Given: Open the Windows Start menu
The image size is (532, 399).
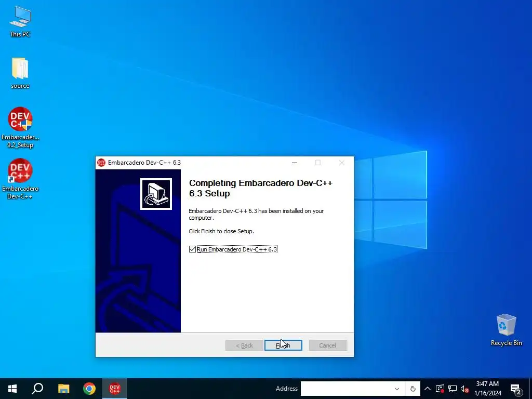Looking at the screenshot, I should [x=12, y=389].
